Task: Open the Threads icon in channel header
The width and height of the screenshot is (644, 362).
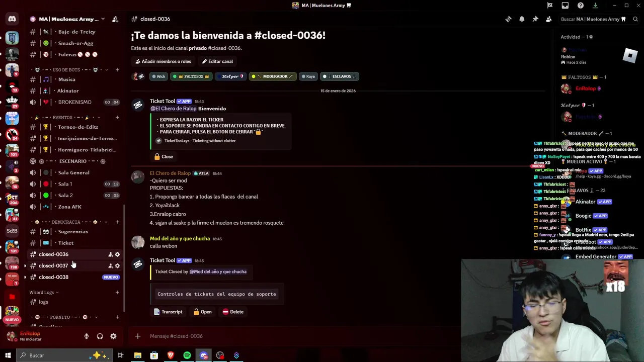Action: (x=508, y=19)
